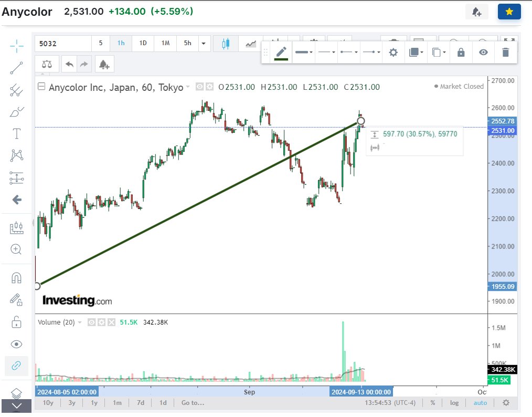Screen dimensions: 532x417
Task: Set chart range to 10y
Action: click(x=48, y=403)
